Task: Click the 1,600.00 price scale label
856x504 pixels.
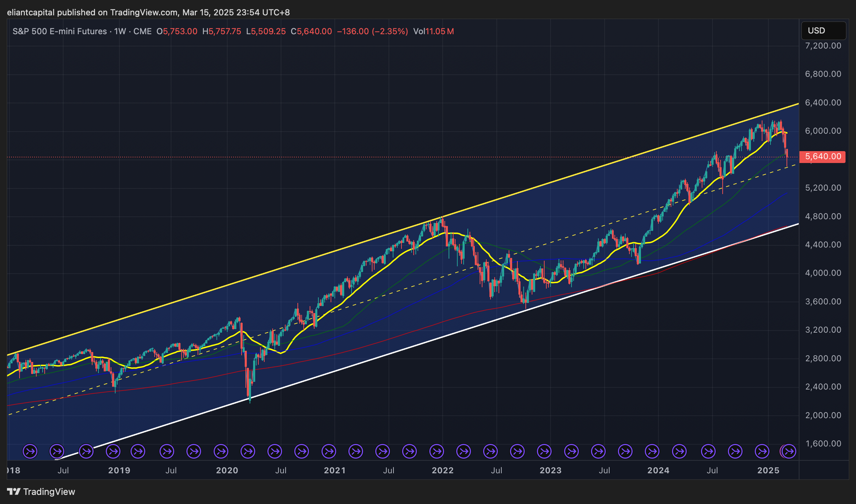Action: click(823, 444)
